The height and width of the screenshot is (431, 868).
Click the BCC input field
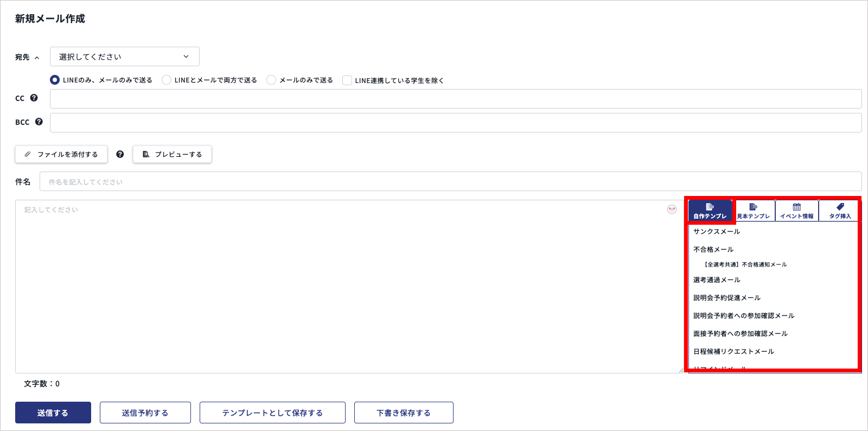pos(456,123)
